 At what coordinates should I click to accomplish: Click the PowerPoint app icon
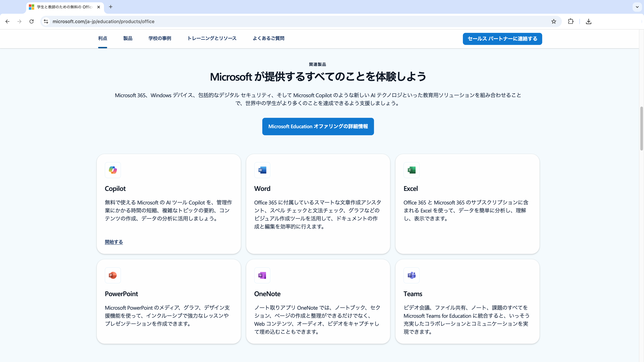tap(113, 275)
